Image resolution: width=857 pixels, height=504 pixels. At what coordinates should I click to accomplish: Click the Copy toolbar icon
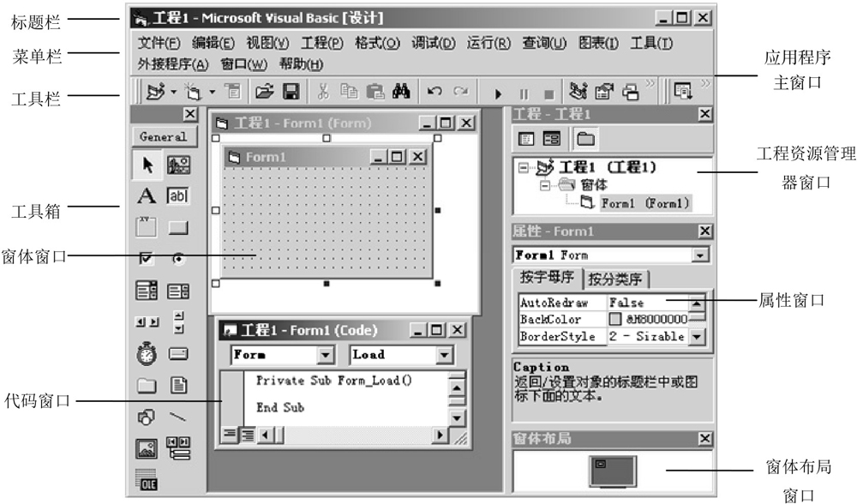349,92
